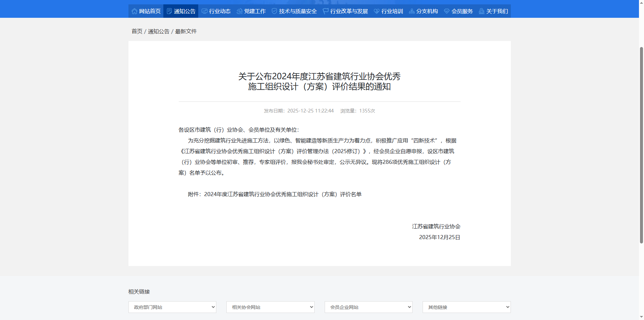Open the 会员企业网站 dropdown

point(368,307)
